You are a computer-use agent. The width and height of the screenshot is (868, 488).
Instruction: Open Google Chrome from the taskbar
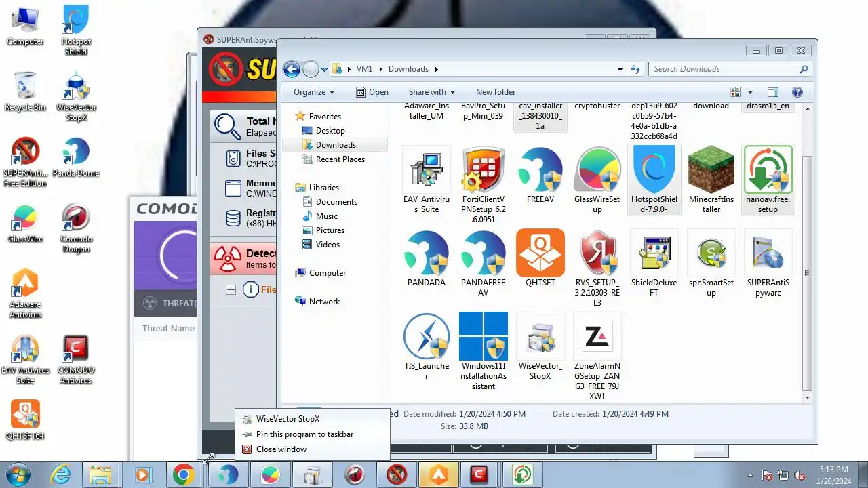pyautogui.click(x=183, y=474)
